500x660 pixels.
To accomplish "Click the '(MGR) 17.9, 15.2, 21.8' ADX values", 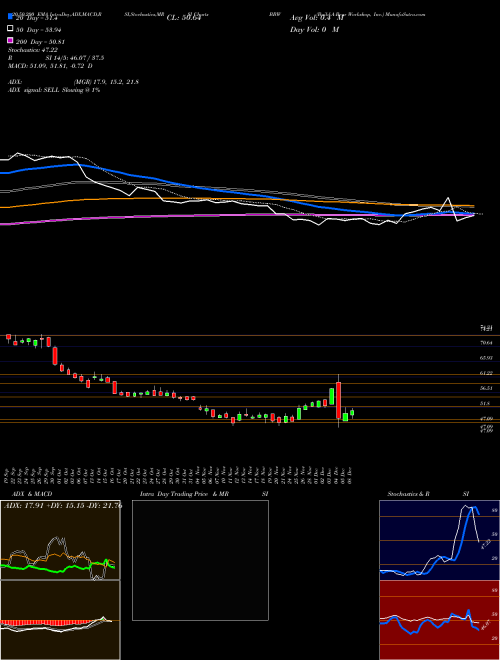I will pos(106,82).
